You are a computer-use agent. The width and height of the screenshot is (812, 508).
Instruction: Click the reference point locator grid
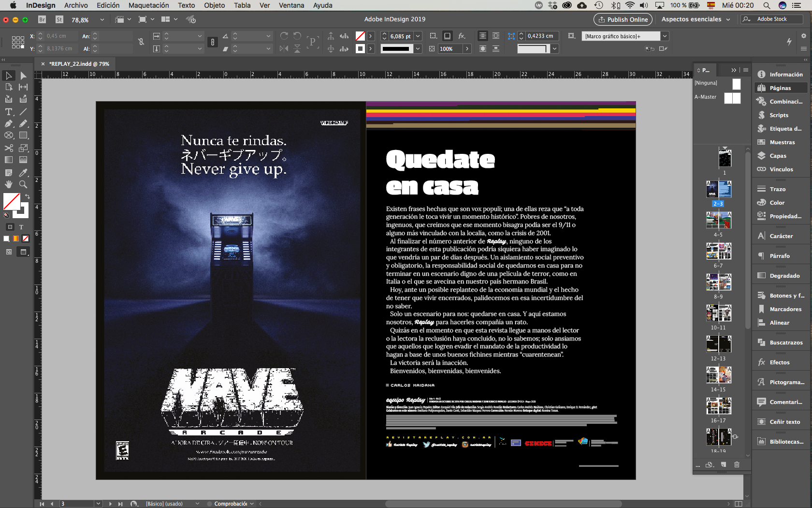click(18, 42)
